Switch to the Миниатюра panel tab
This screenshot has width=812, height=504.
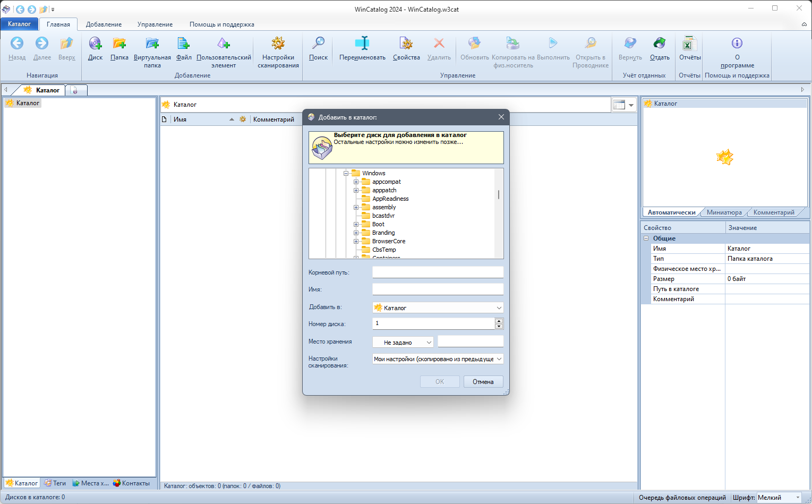pos(723,212)
